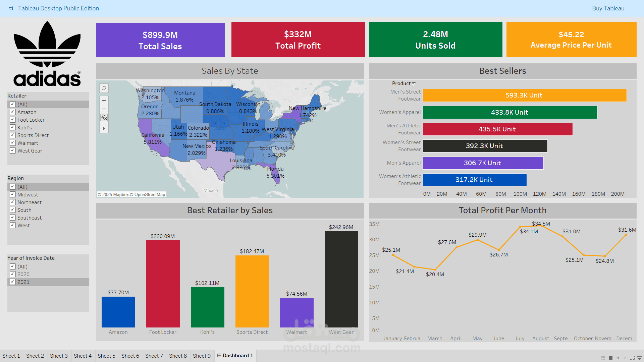The height and width of the screenshot is (362, 644).
Task: Uncheck the Midwest region filter
Action: [12, 194]
